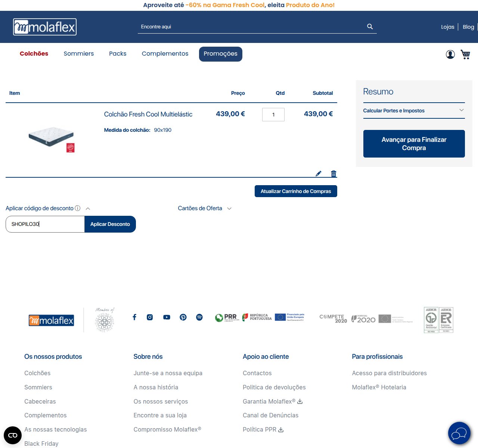Click the Member of bedding group emblem

tap(105, 320)
